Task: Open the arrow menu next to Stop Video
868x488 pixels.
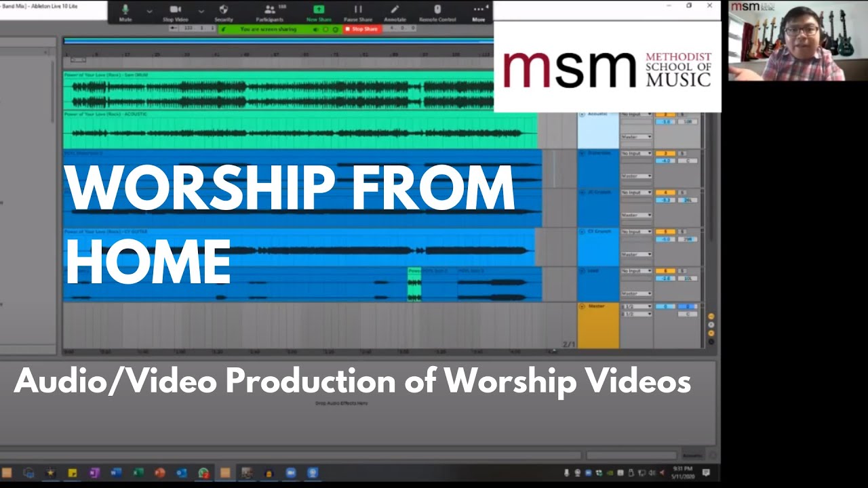Action: tap(201, 11)
